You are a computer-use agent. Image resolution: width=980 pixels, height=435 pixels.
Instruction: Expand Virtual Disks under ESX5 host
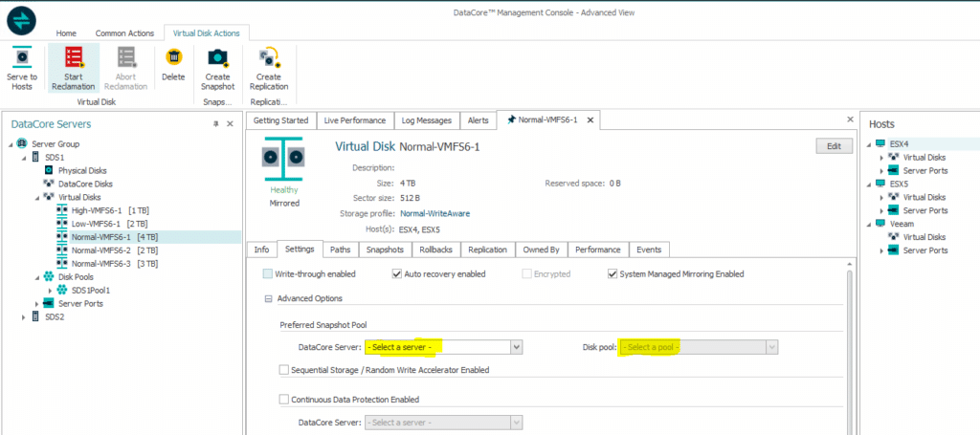[881, 197]
